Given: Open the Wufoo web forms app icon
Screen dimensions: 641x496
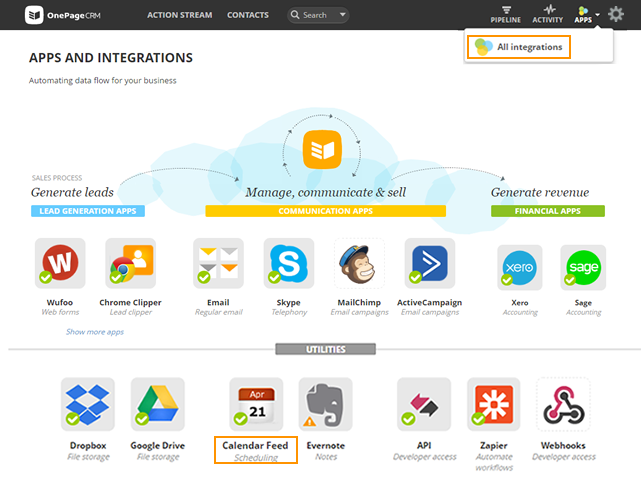Looking at the screenshot, I should click(60, 263).
